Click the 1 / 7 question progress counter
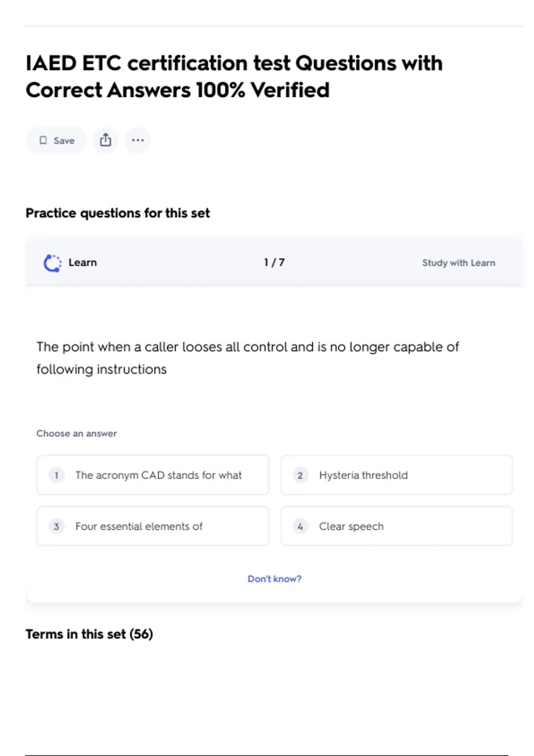This screenshot has height=756, width=534. coord(274,262)
